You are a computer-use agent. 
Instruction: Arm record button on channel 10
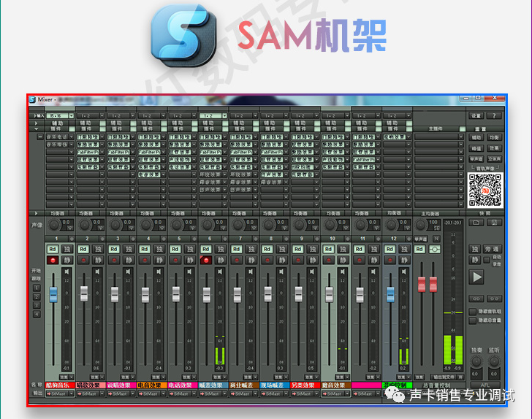328,260
